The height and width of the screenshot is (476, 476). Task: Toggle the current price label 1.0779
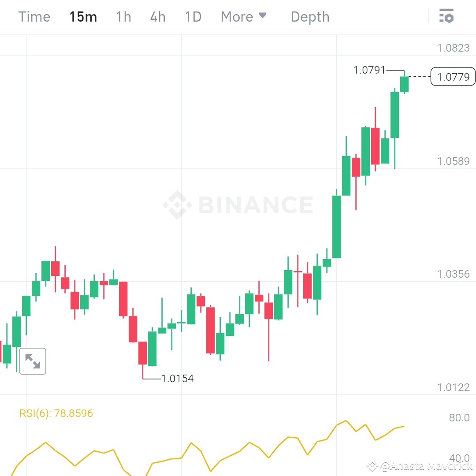453,77
